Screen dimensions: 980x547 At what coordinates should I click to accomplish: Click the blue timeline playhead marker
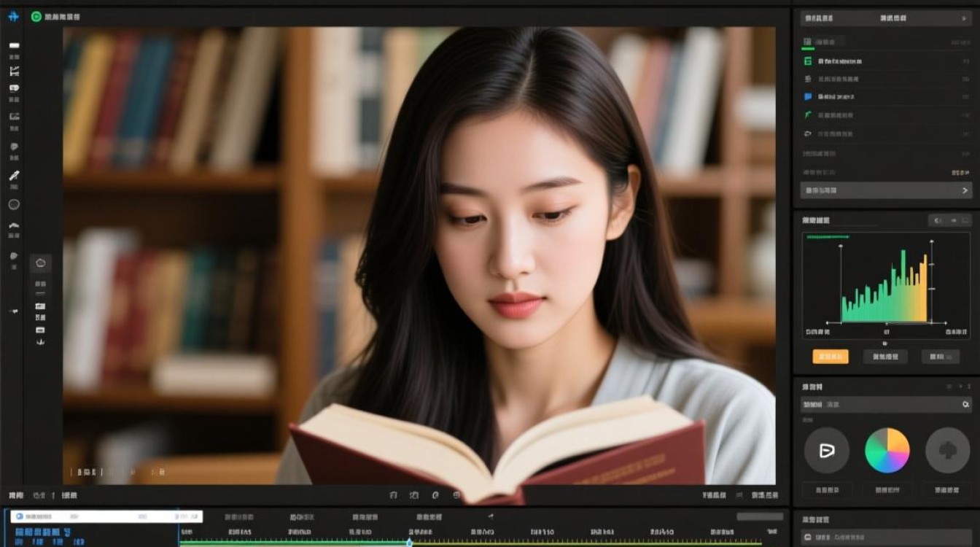[x=409, y=542]
